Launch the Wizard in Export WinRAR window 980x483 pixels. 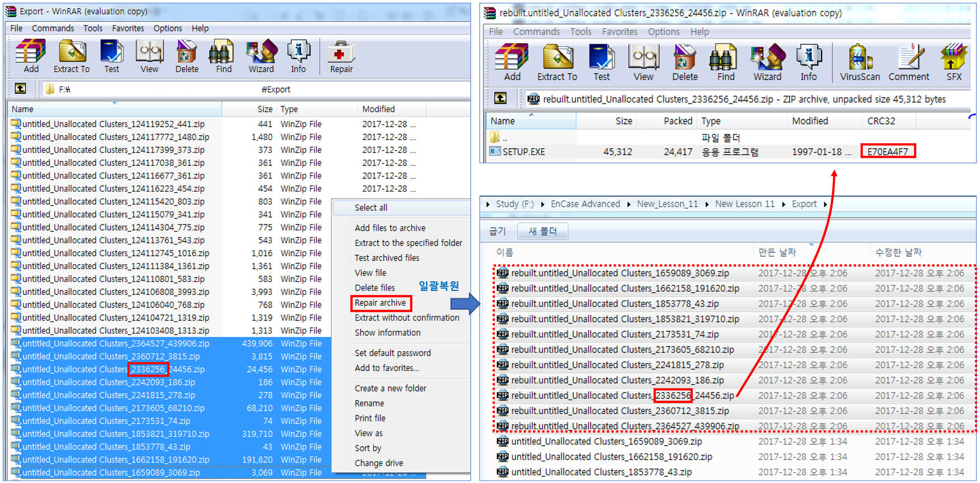point(261,56)
